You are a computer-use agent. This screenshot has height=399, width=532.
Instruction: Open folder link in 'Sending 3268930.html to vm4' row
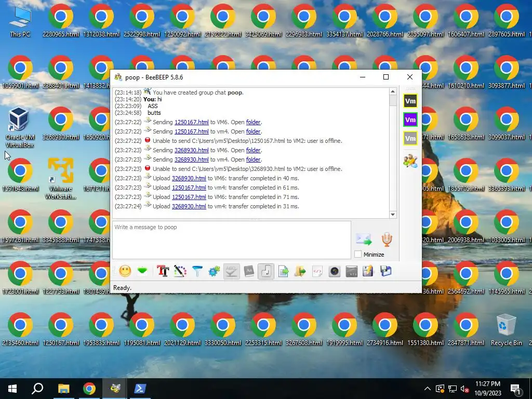point(253,159)
